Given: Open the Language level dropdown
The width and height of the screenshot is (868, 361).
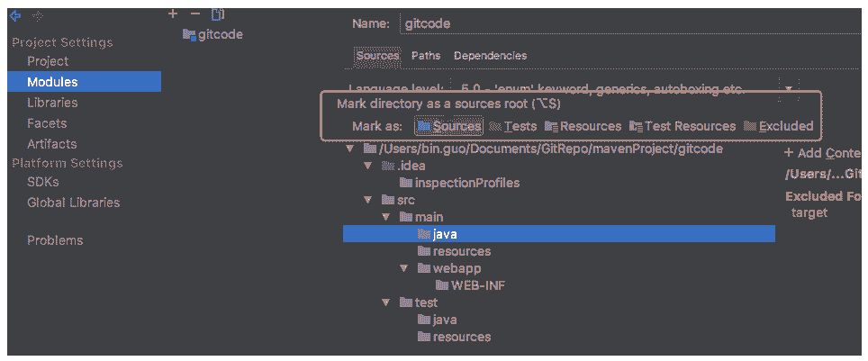Looking at the screenshot, I should tap(790, 88).
